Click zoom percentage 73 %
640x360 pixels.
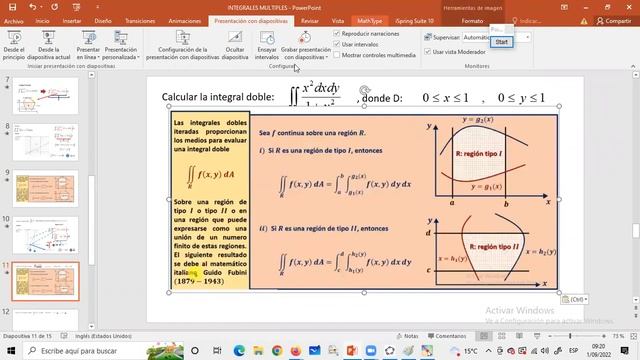pos(618,336)
